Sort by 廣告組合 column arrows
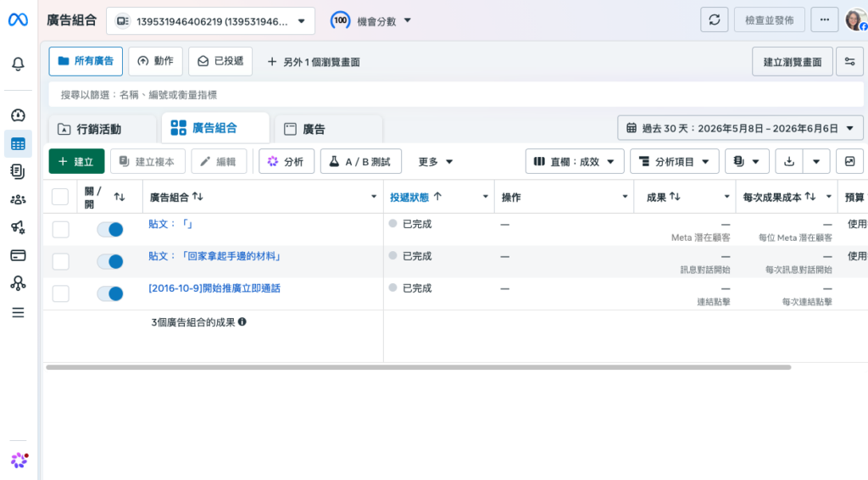The height and width of the screenshot is (480, 868). click(198, 197)
